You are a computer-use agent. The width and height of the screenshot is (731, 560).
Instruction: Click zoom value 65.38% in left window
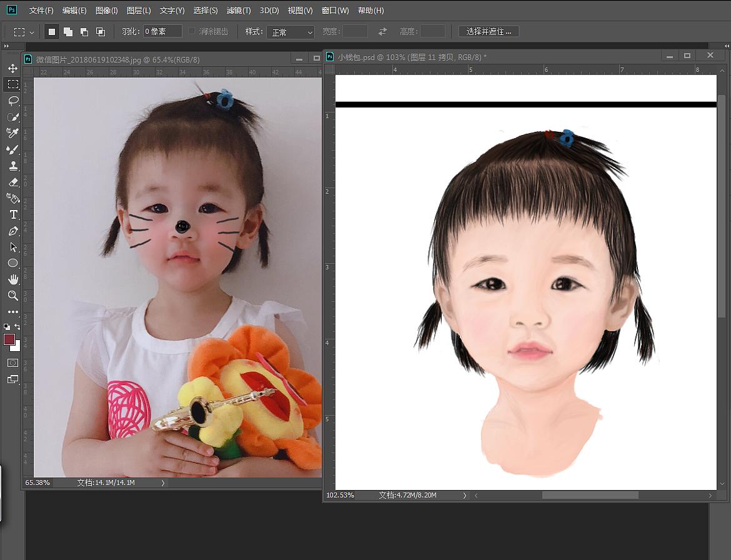[x=37, y=482]
